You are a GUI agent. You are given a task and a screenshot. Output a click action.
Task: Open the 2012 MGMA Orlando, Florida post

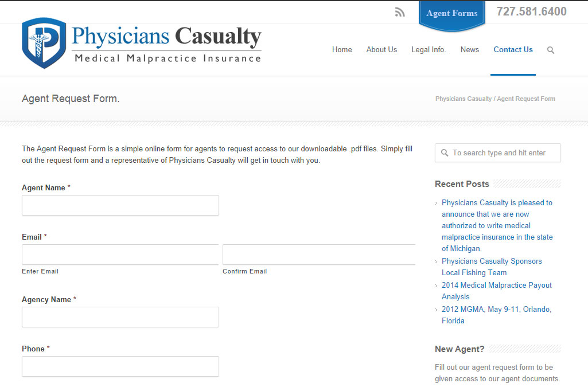tap(496, 315)
